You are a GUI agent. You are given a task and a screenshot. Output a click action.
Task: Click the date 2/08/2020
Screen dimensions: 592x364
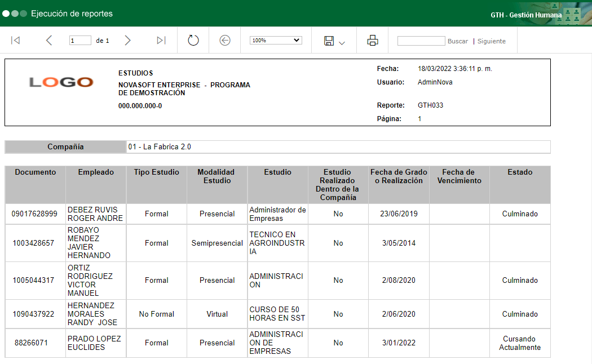coord(399,281)
